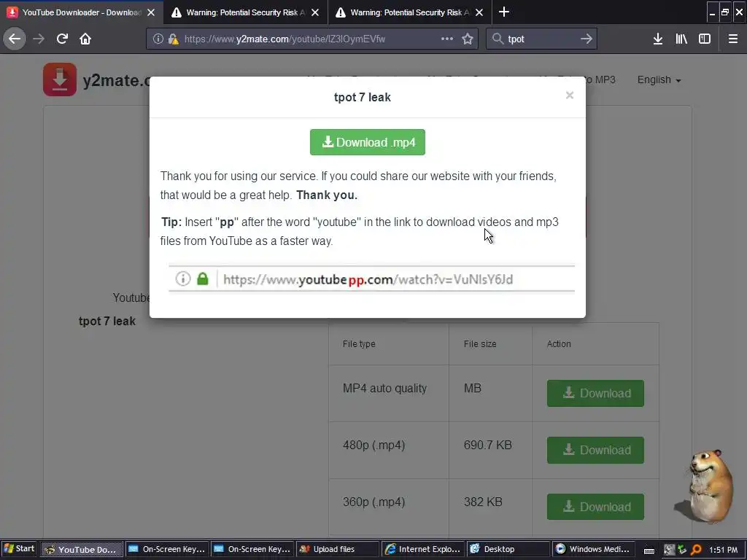
Task: Open the Windows Start menu
Action: (19, 549)
